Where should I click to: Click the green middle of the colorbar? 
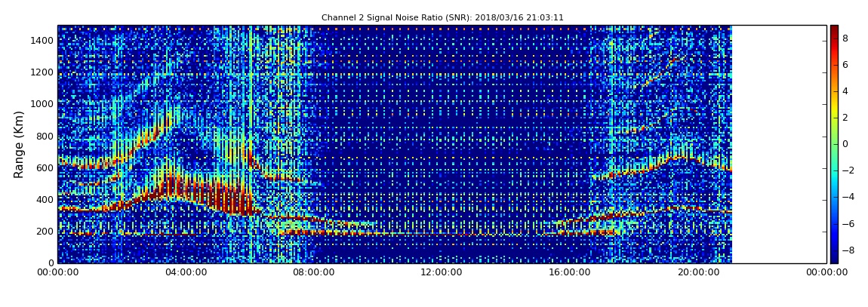834,144
